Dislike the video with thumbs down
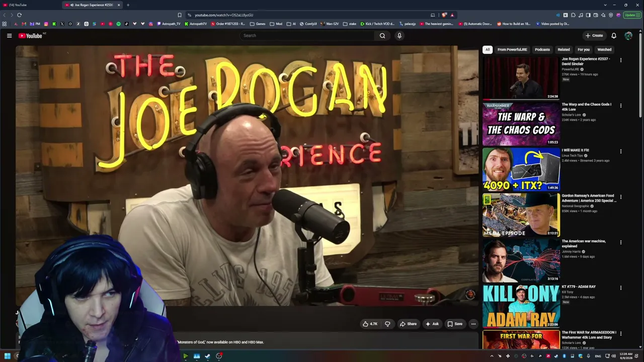 click(387, 324)
